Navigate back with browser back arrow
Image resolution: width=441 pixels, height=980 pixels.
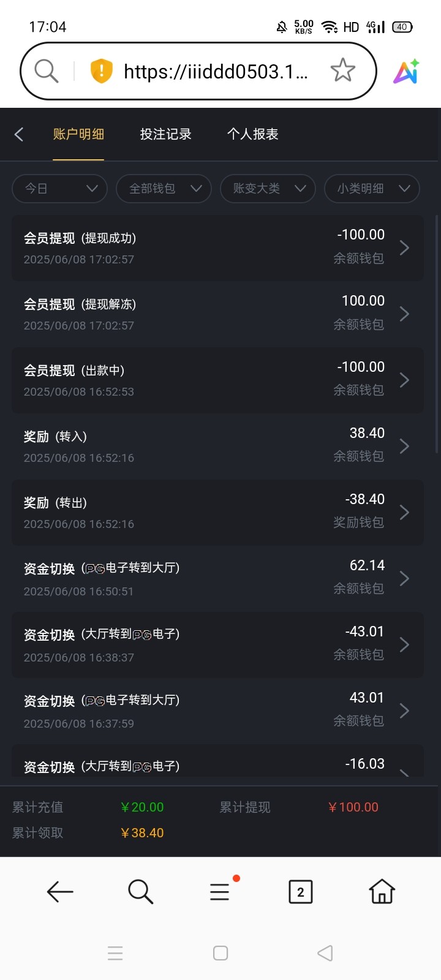click(59, 891)
